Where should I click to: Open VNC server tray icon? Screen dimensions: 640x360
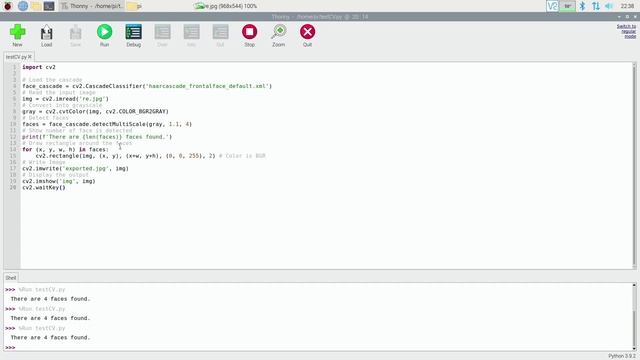tap(552, 6)
